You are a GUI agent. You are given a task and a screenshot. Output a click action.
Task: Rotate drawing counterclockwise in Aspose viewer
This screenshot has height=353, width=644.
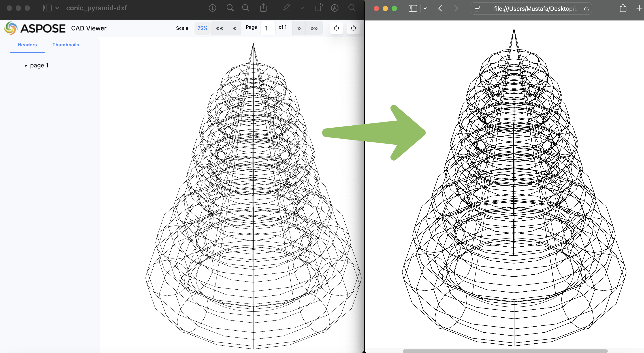[353, 28]
